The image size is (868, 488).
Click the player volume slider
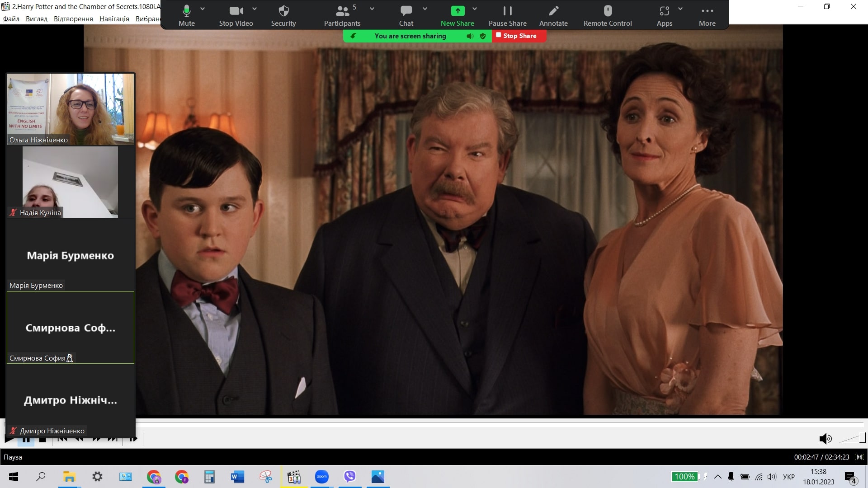pos(852,438)
